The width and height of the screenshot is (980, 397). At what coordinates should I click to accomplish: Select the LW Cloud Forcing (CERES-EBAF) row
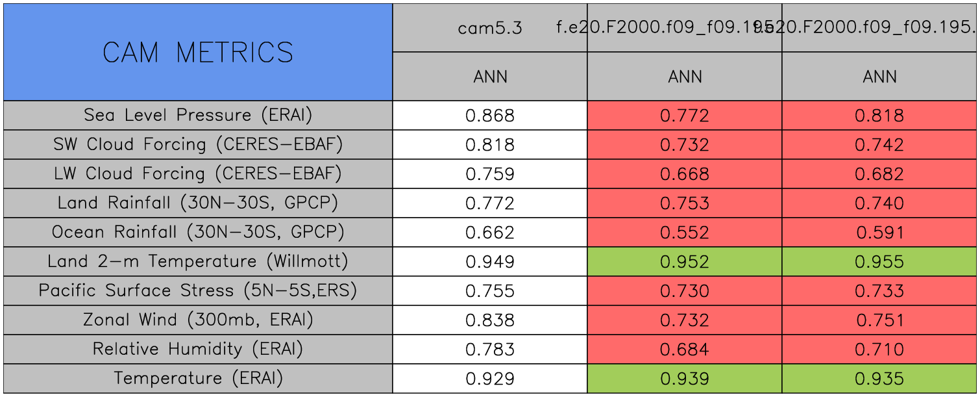tap(198, 173)
